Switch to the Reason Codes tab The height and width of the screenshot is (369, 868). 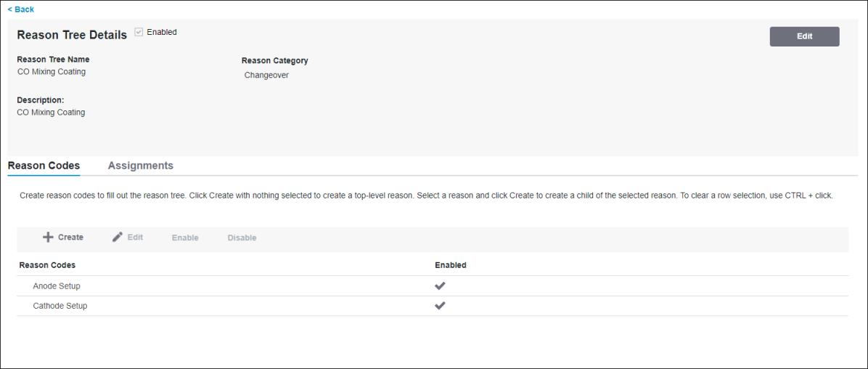[44, 166]
